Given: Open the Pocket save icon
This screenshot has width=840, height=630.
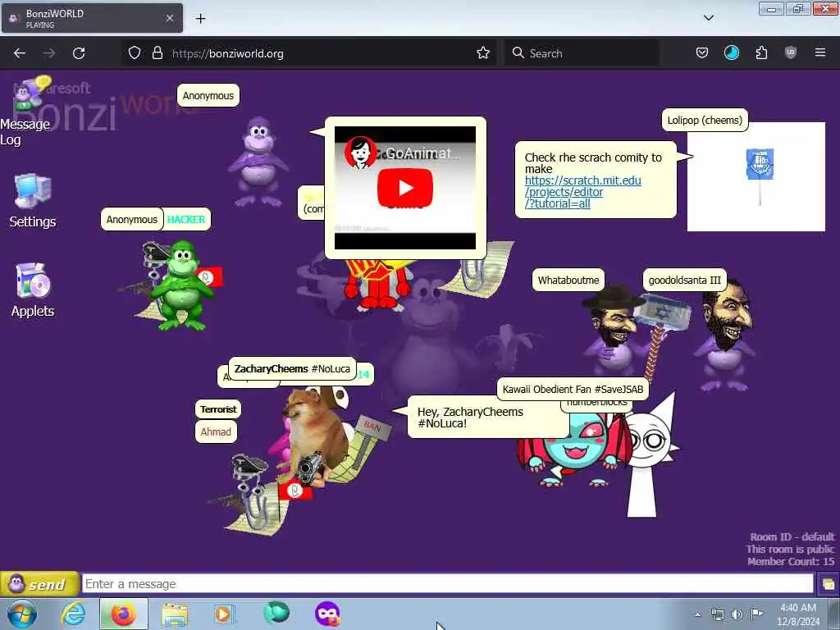Looking at the screenshot, I should 702,52.
